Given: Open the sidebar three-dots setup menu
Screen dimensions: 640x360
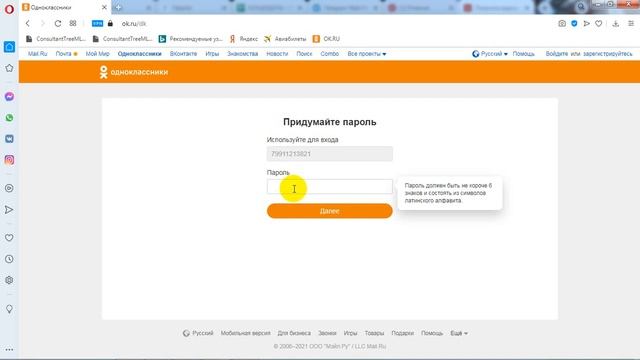Looking at the screenshot, I should click(x=9, y=349).
